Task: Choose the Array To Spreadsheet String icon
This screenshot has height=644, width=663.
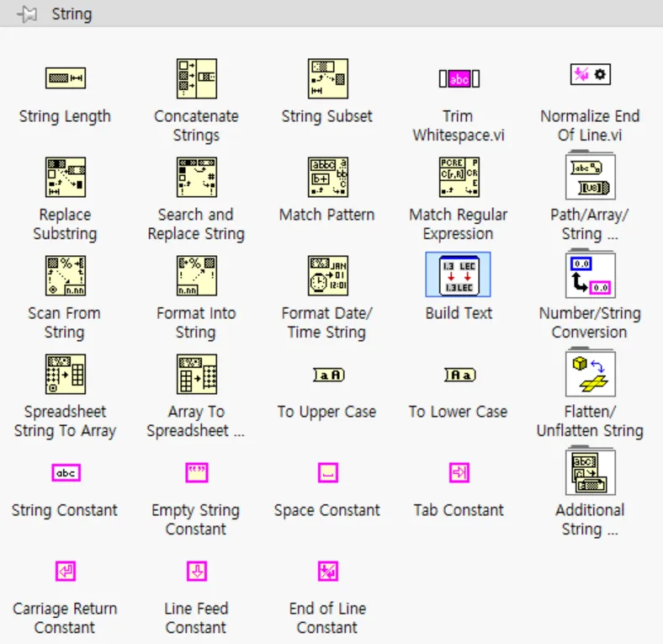Action: [x=197, y=375]
